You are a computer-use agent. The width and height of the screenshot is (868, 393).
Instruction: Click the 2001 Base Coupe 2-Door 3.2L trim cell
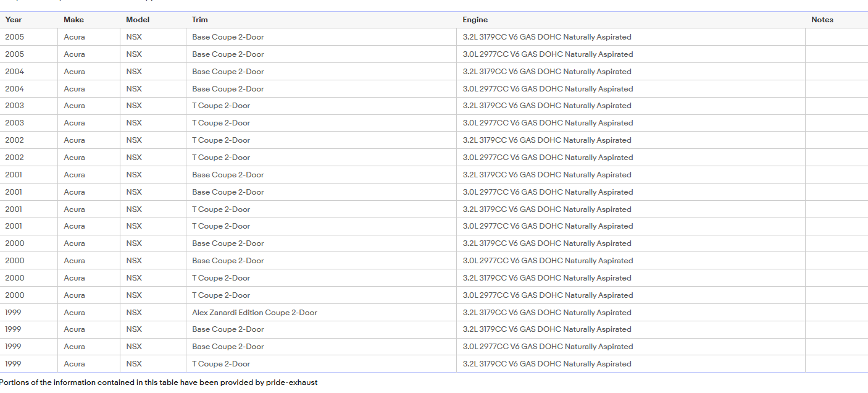click(x=228, y=175)
